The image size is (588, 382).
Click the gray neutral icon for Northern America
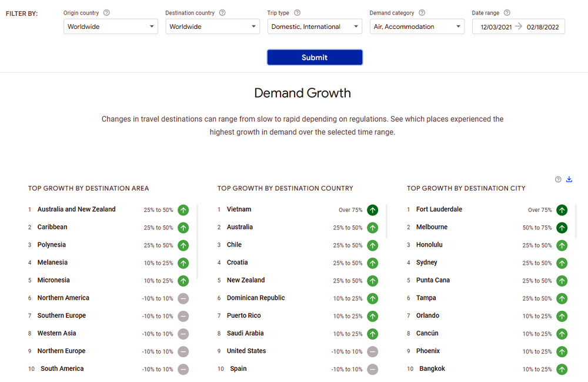tap(183, 298)
